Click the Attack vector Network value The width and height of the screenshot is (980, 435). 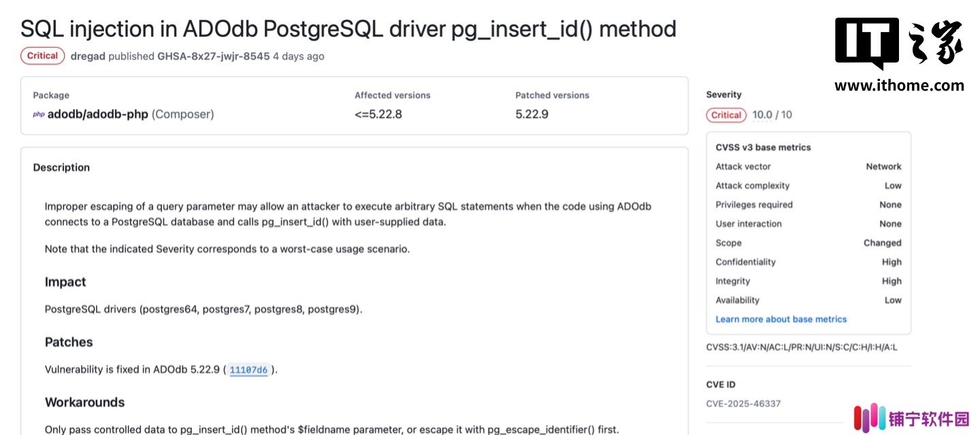883,167
